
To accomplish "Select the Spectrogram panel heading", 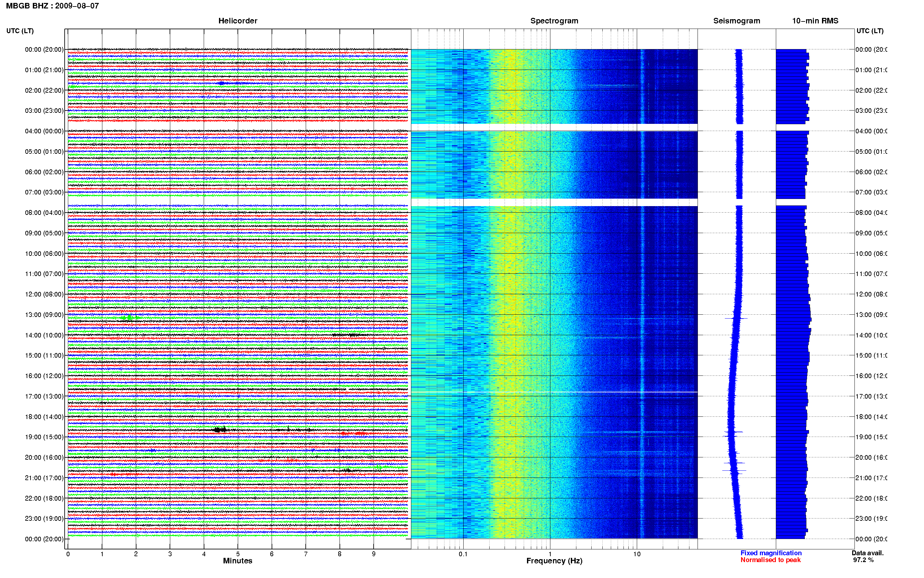I will coord(554,21).
